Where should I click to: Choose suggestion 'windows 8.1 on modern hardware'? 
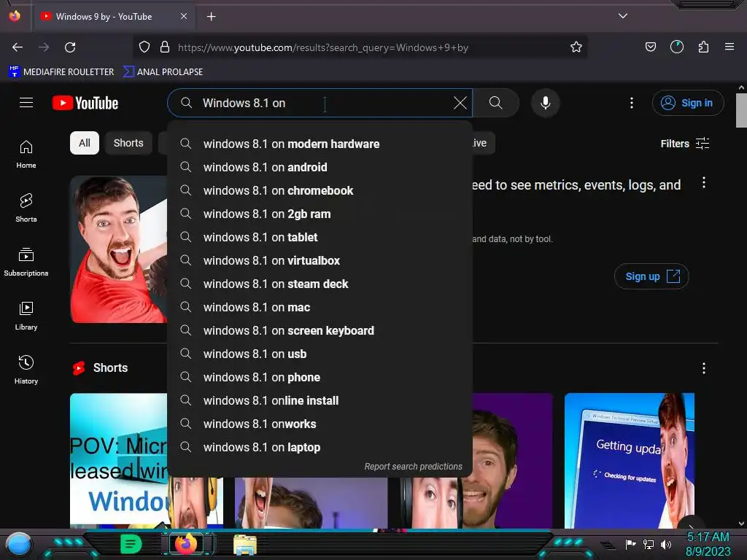pos(320,144)
